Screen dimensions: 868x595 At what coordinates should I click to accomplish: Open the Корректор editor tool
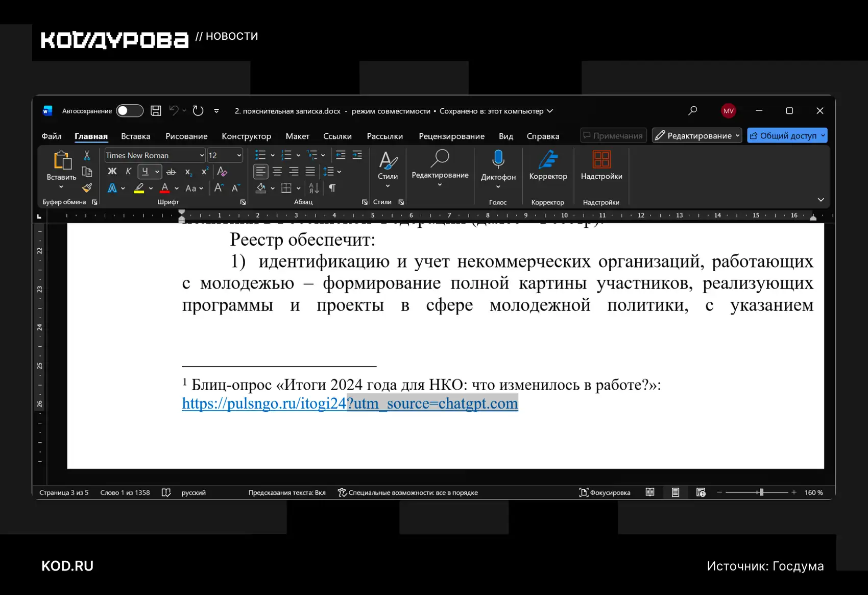point(548,165)
